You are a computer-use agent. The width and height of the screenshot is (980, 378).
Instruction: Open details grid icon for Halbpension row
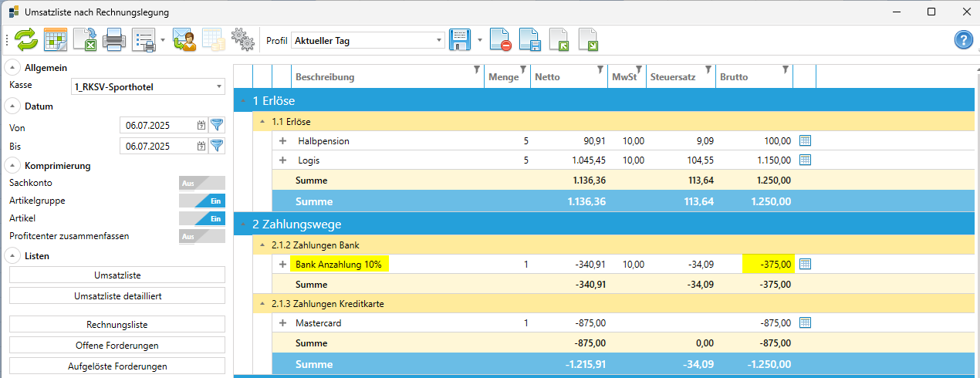[x=805, y=141]
